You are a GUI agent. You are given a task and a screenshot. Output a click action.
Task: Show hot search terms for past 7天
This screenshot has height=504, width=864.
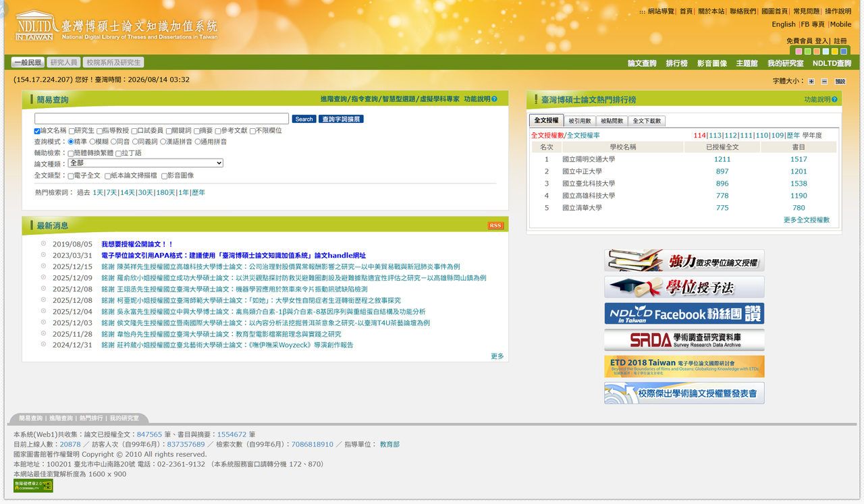[111, 192]
